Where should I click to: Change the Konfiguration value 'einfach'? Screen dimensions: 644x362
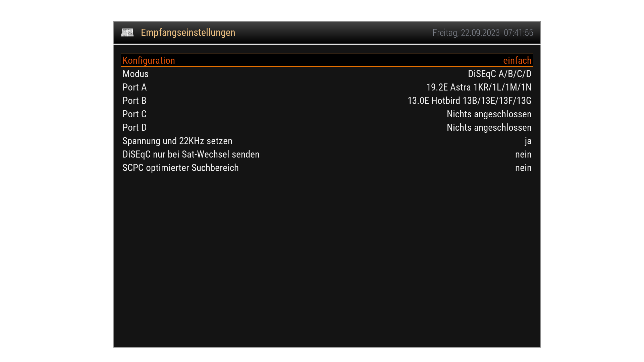[517, 61]
